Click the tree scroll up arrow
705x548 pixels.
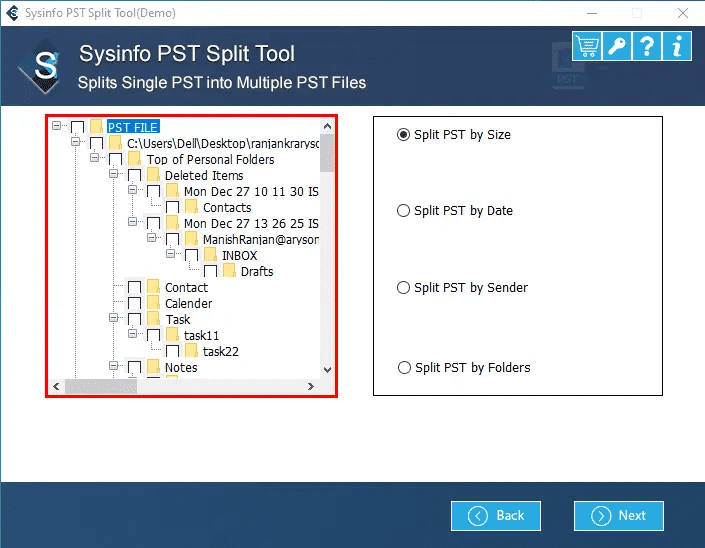tap(327, 126)
